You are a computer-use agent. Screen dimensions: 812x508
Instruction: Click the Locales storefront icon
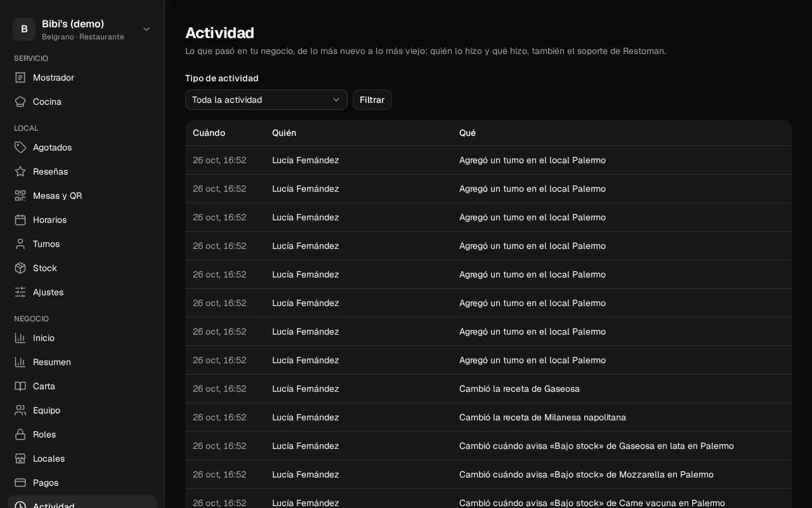[20, 458]
